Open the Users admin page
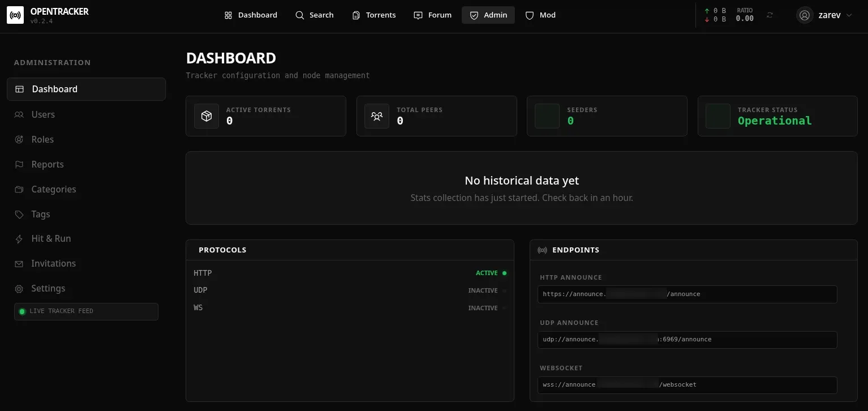The image size is (868, 411). pos(43,114)
